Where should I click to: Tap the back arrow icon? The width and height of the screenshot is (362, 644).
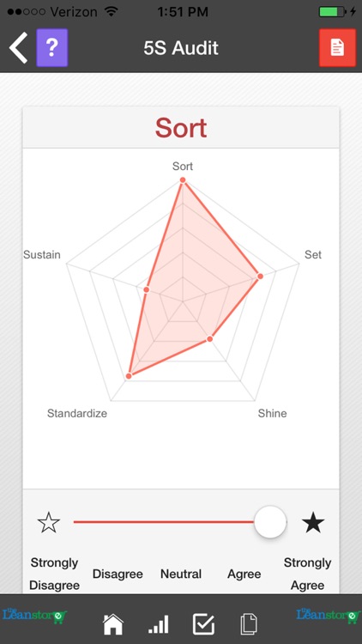click(19, 47)
